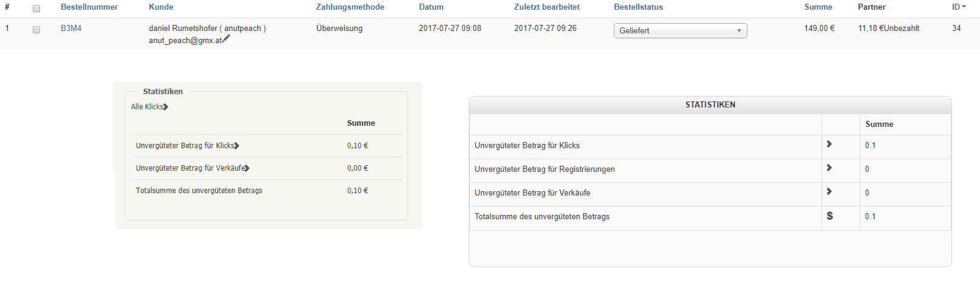980x303 pixels.
Task: Check the box for order B3M4
Action: 36,30
